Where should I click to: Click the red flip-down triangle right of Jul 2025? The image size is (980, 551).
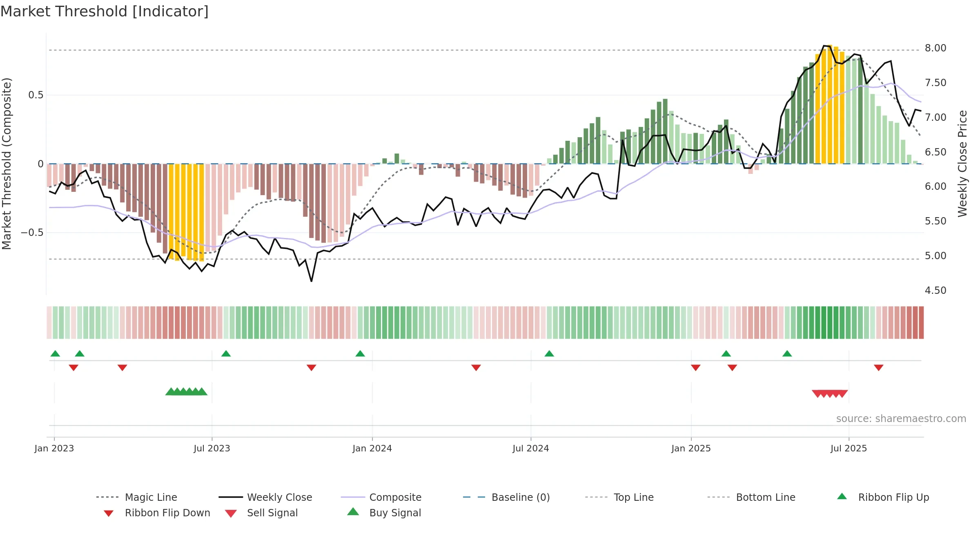point(879,368)
